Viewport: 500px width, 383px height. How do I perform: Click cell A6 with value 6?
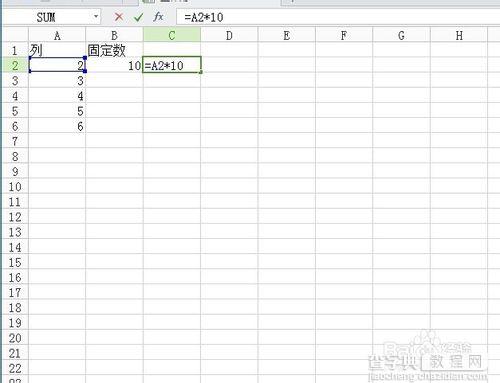point(57,126)
